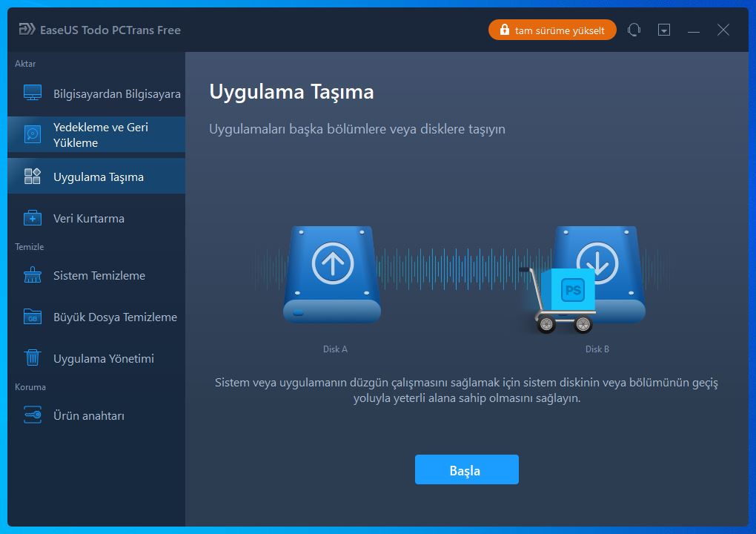Click the Uygulama Taşıma squares icon
756x534 pixels.
click(x=33, y=177)
